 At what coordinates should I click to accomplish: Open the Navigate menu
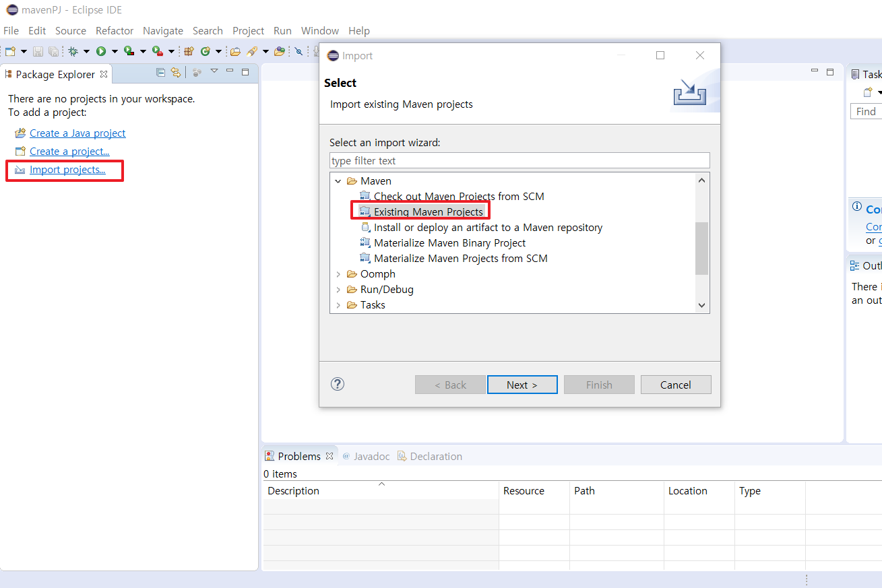point(163,30)
